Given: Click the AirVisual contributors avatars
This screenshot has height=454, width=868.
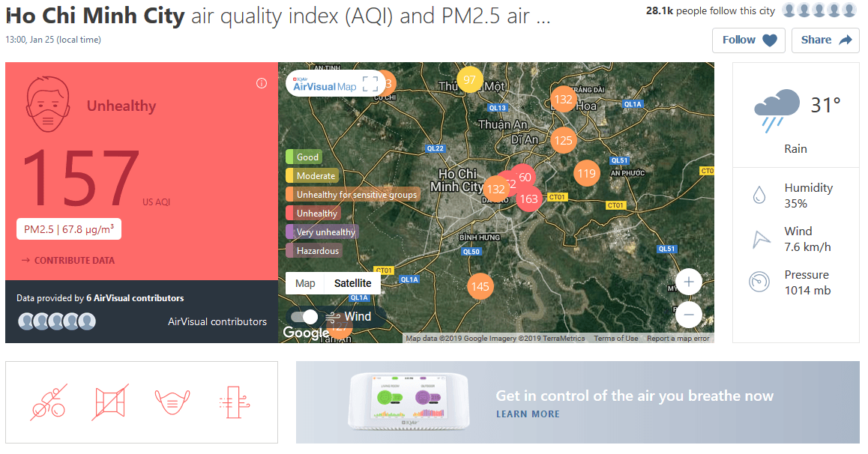Looking at the screenshot, I should point(56,321).
